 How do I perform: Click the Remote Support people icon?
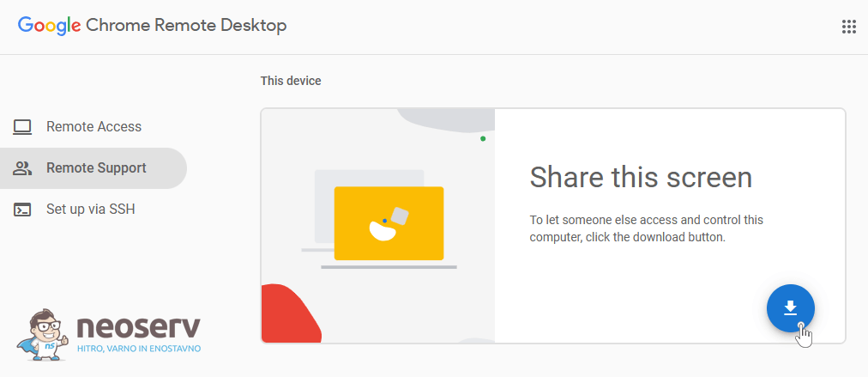point(22,168)
